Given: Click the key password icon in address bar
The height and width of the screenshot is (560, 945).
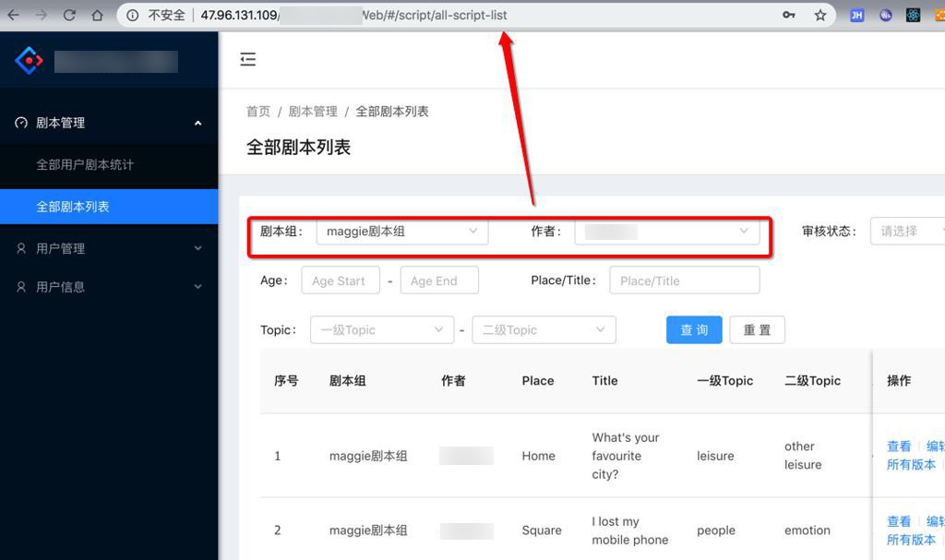Looking at the screenshot, I should pos(789,15).
